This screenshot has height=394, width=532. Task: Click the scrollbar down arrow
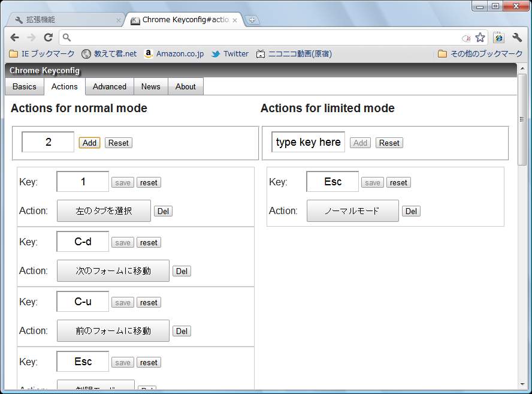click(522, 384)
